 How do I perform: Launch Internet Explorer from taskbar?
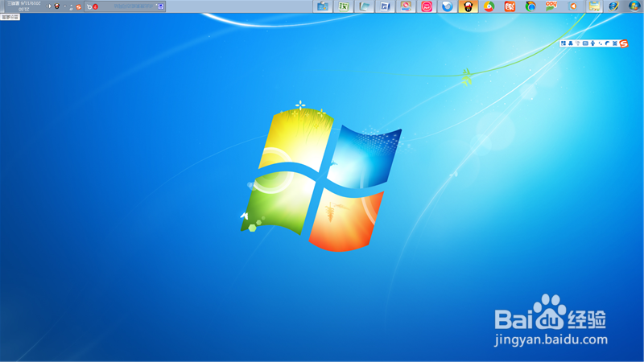coord(613,6)
